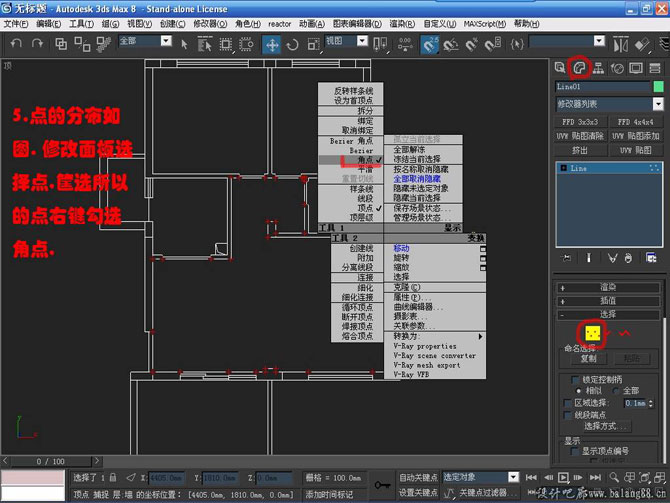
Task: Select 相似 radio button
Action: (578, 391)
